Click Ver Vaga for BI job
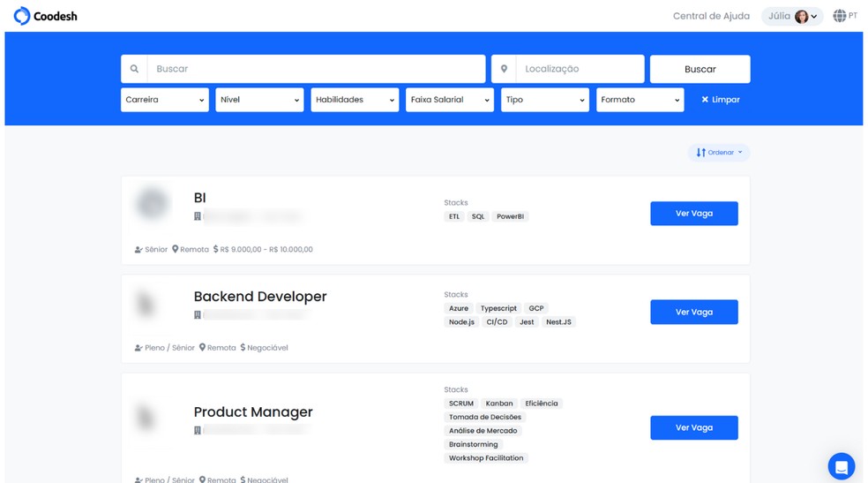868x483 pixels. point(693,214)
